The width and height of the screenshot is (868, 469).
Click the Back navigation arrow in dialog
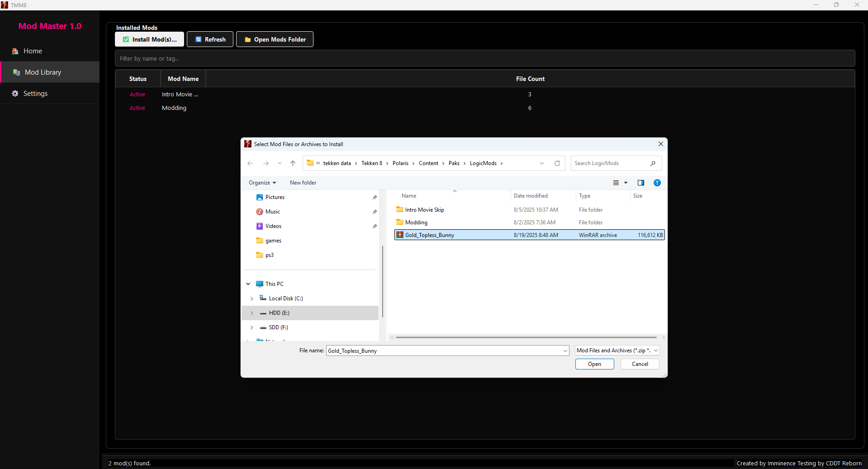250,163
